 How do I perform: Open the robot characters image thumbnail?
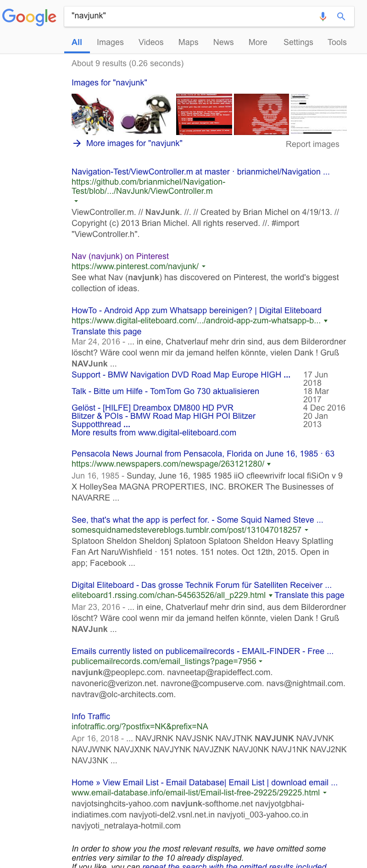point(93,114)
